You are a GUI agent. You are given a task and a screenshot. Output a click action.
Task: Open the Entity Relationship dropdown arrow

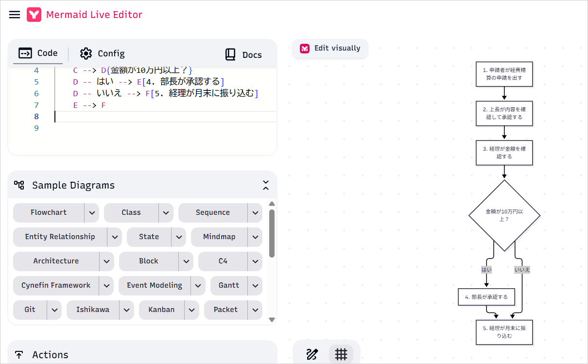coord(115,237)
